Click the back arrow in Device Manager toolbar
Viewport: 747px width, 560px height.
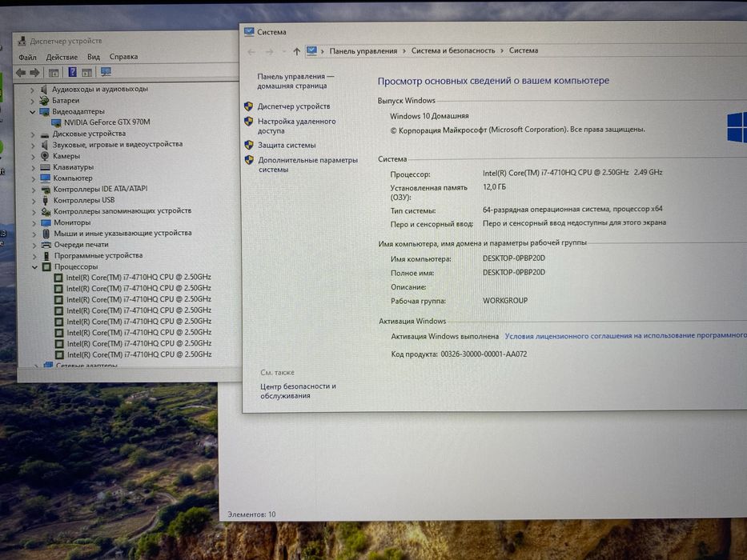[x=21, y=72]
